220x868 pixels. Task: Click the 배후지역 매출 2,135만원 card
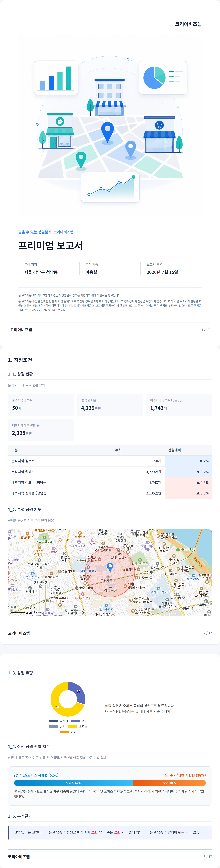point(41,430)
